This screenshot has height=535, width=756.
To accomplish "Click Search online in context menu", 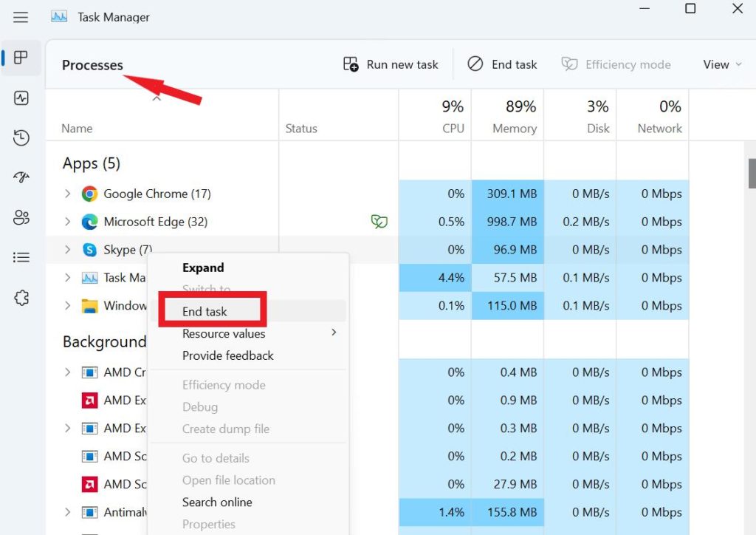I will pyautogui.click(x=217, y=502).
